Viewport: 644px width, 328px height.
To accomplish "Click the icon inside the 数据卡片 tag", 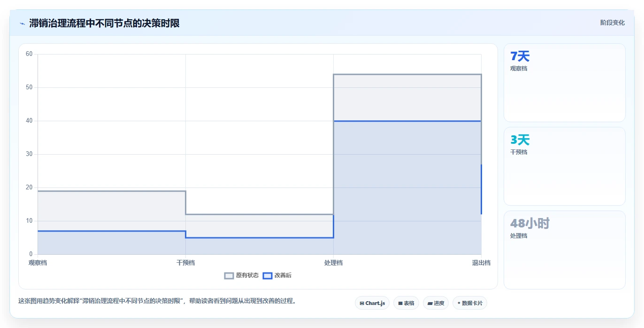I will (459, 304).
